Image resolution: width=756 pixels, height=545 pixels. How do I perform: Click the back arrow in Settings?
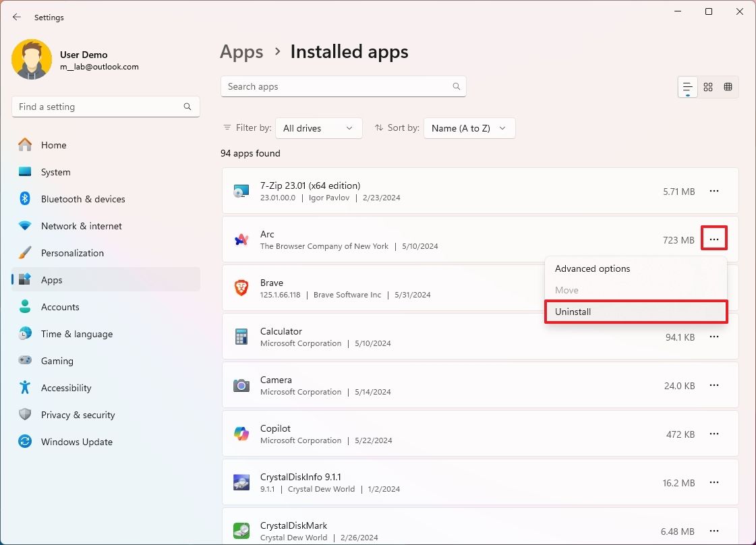[x=17, y=18]
